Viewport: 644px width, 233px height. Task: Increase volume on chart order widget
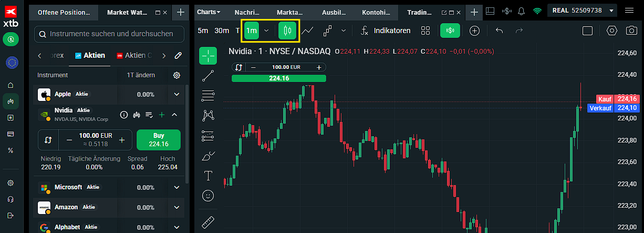(318, 67)
